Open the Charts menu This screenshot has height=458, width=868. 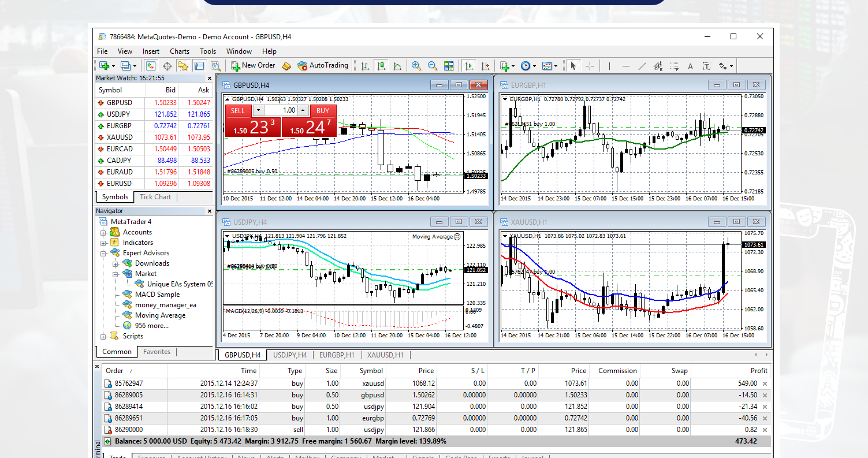click(179, 51)
